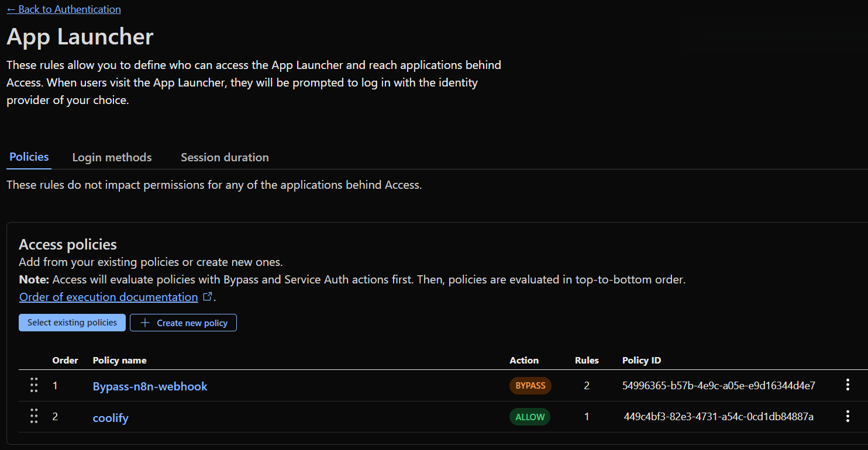Open the coolify policy's three-dot menu
The image size is (868, 450).
847,416
